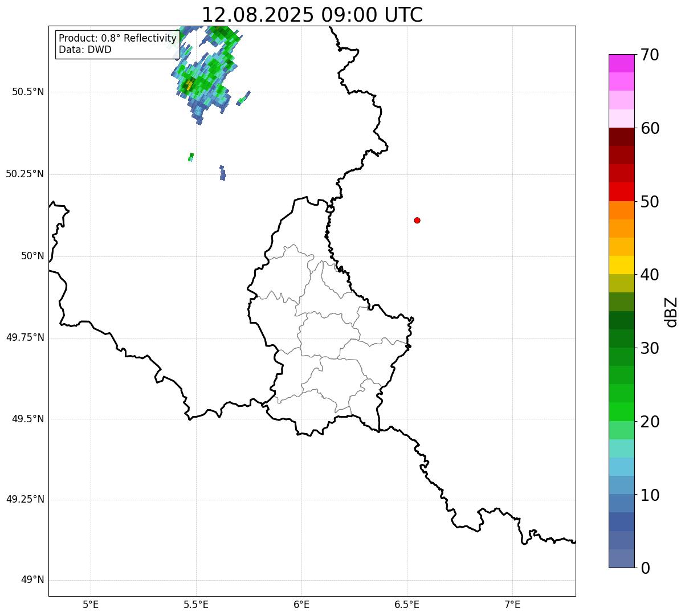Image resolution: width=685 pixels, height=616 pixels.
Task: Click the small blue echo near 50.25°N
Action: click(x=223, y=173)
